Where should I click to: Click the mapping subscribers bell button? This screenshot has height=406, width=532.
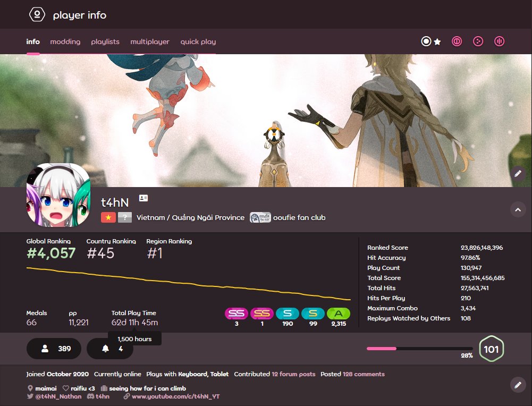pos(109,348)
